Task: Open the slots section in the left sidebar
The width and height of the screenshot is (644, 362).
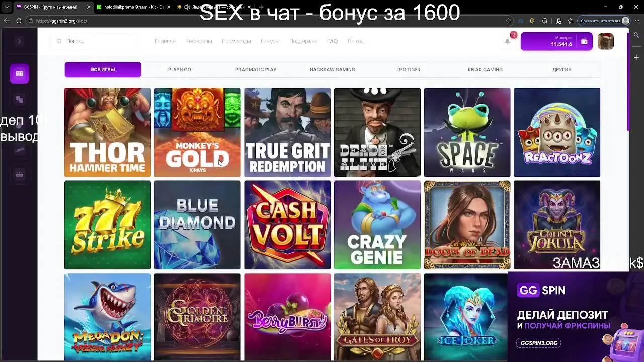Action: tap(19, 74)
